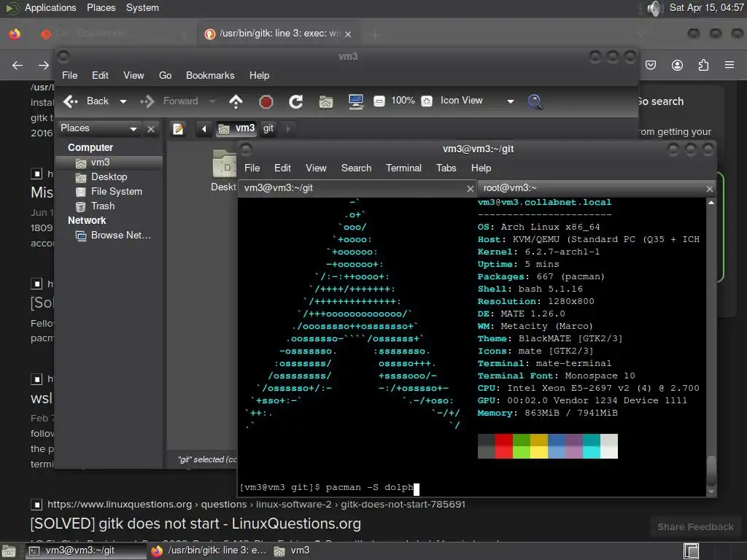The image size is (747, 560).
Task: Click red color block in neofetch palette
Action: click(x=503, y=446)
